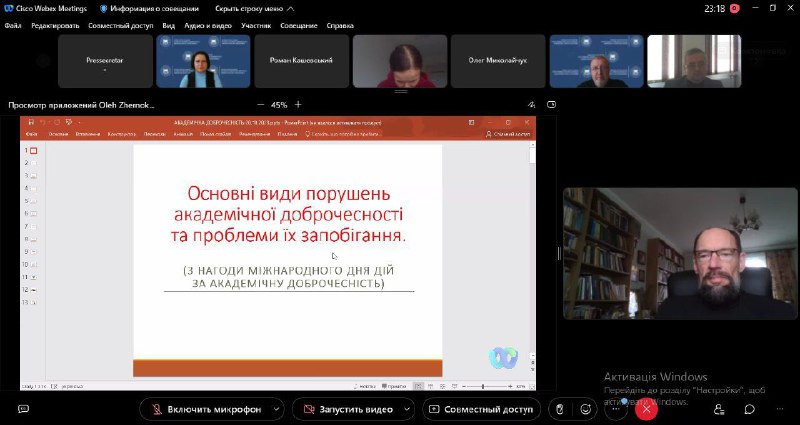Open more options three-dot button

tap(617, 409)
